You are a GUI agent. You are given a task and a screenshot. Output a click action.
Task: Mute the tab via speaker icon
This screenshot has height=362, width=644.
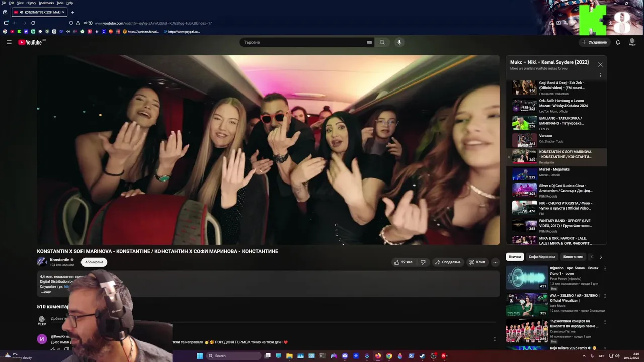(x=21, y=12)
